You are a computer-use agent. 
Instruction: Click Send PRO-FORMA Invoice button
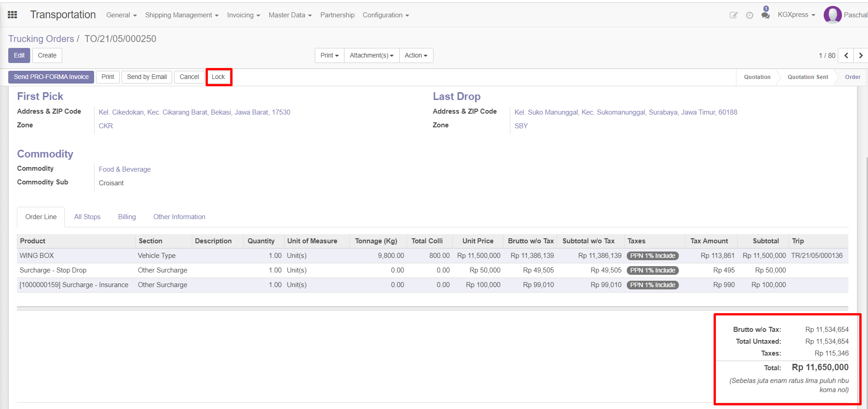point(51,77)
